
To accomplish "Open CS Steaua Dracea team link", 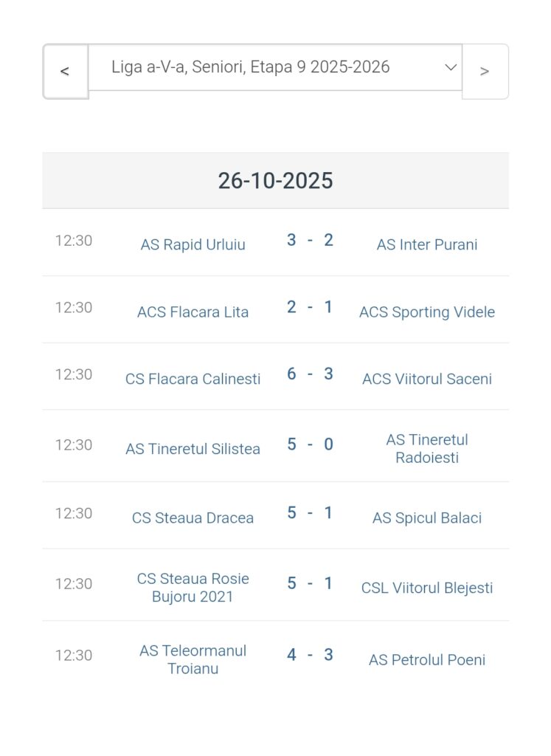I will click(x=193, y=518).
